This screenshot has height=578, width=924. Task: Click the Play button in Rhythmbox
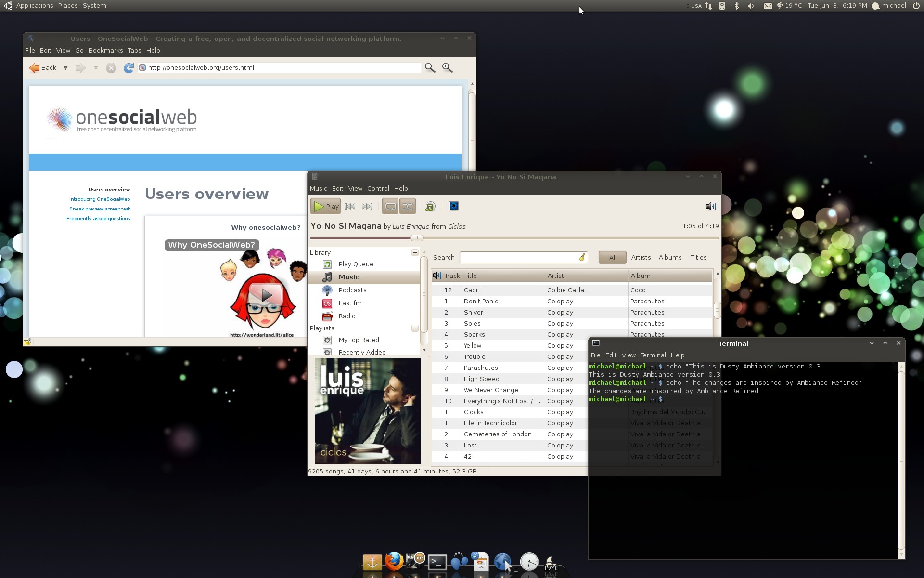click(325, 206)
